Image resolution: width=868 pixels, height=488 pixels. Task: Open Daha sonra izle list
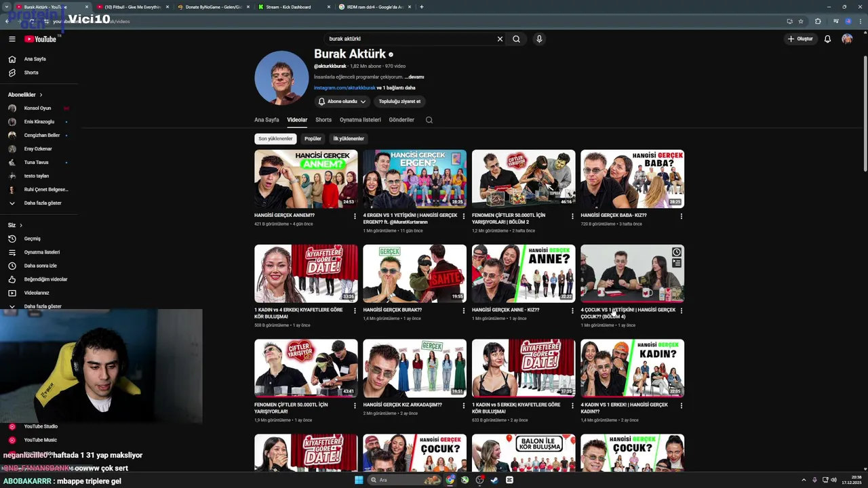pos(41,266)
